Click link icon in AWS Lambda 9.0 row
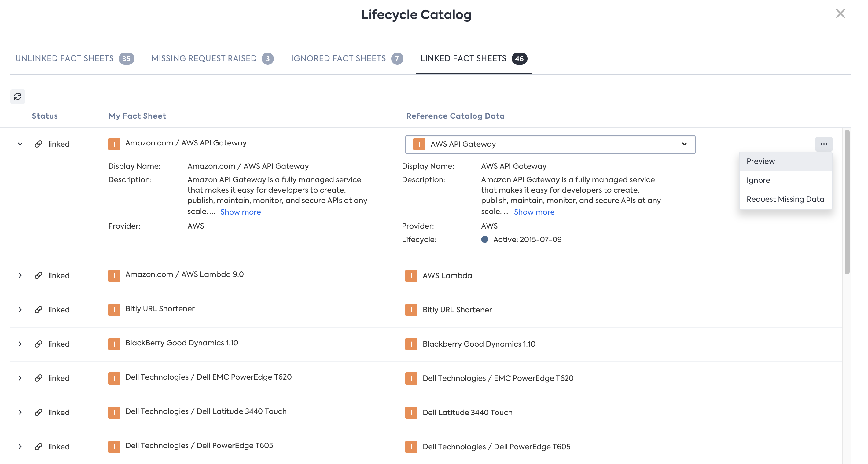The width and height of the screenshot is (868, 464). [39, 275]
